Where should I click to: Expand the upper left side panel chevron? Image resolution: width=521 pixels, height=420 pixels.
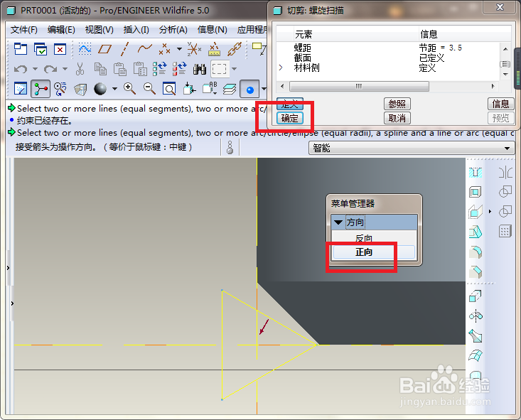8,268
